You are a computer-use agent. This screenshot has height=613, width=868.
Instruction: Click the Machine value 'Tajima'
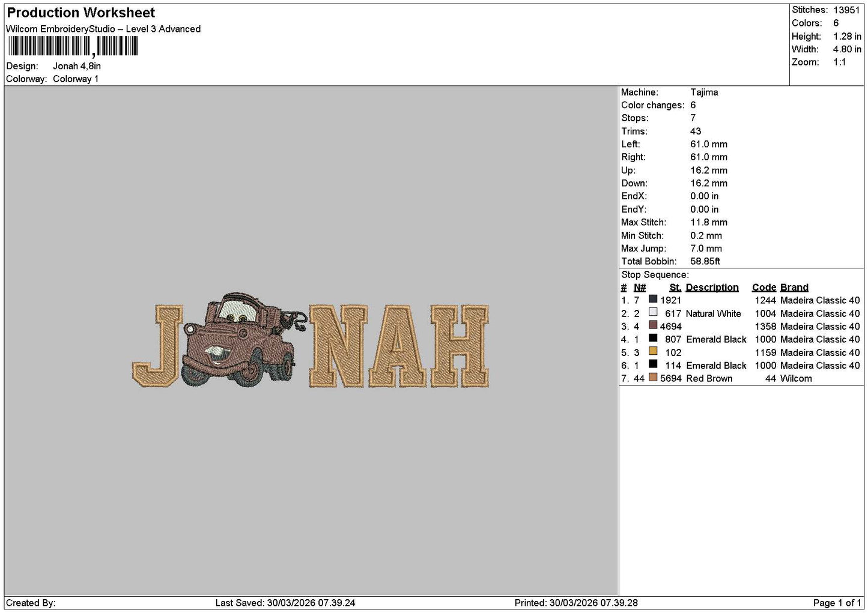click(704, 92)
